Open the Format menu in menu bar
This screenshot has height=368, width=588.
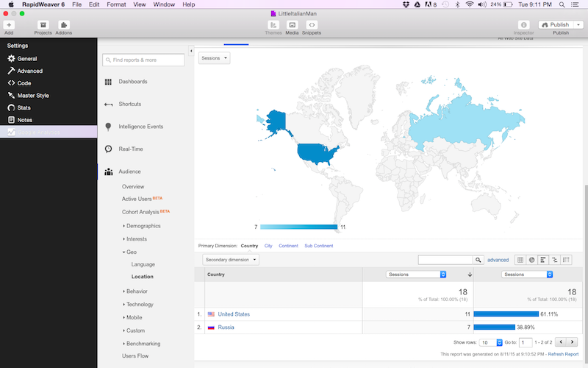116,4
